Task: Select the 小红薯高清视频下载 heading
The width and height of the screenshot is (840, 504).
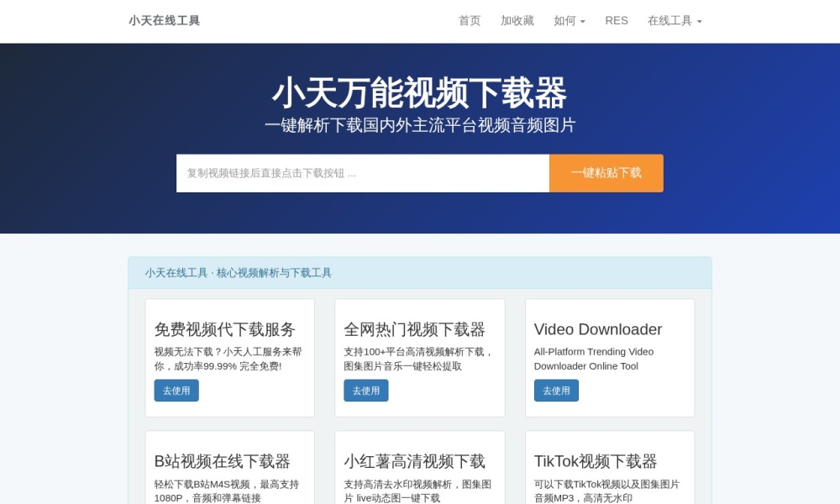Action: 415,461
